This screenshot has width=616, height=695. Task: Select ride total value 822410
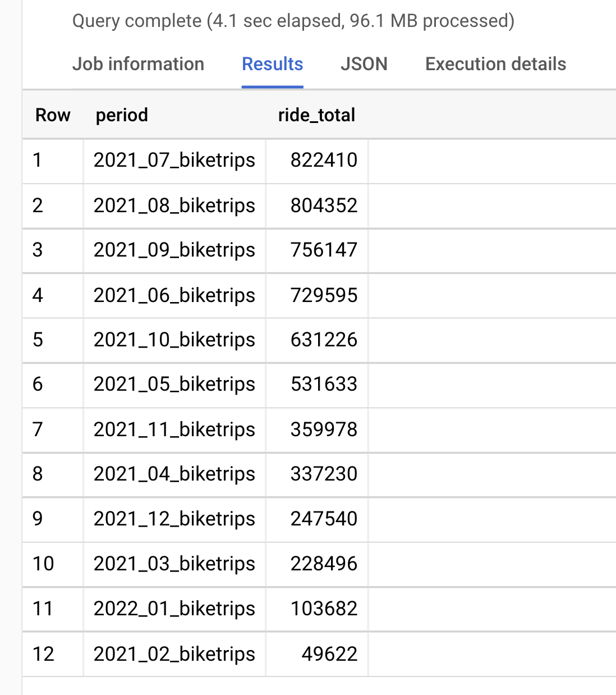tap(324, 160)
